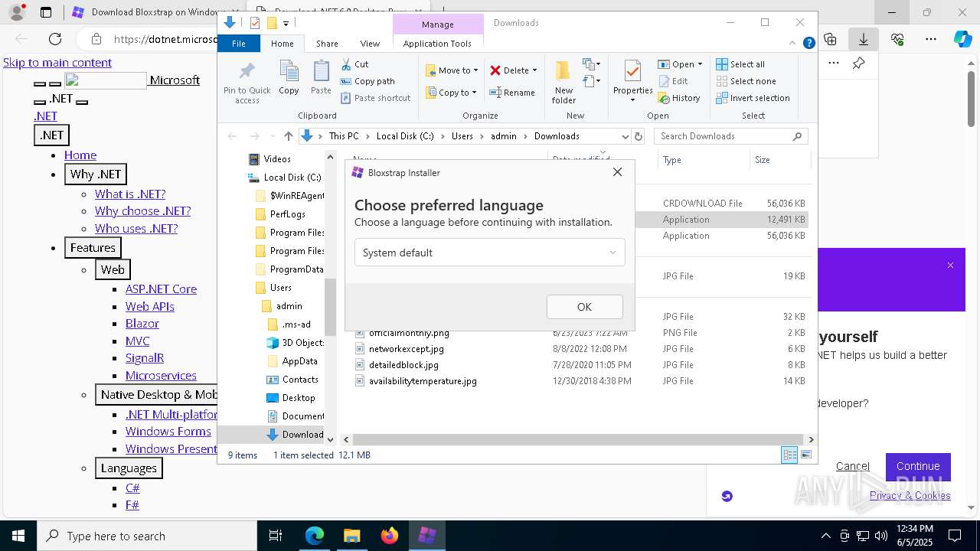
Task: Switch to the View ribbon tab
Action: click(370, 44)
